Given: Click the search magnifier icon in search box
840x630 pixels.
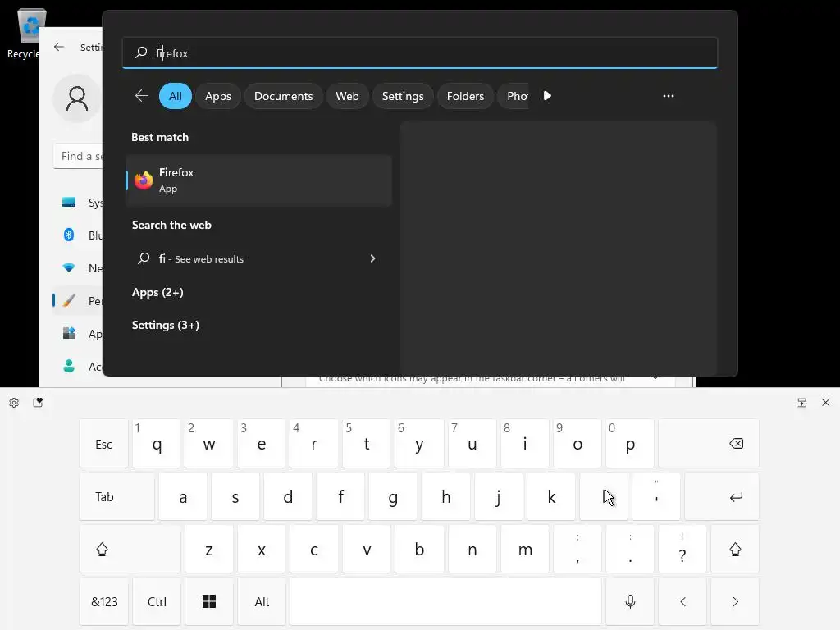Looking at the screenshot, I should pyautogui.click(x=141, y=52).
